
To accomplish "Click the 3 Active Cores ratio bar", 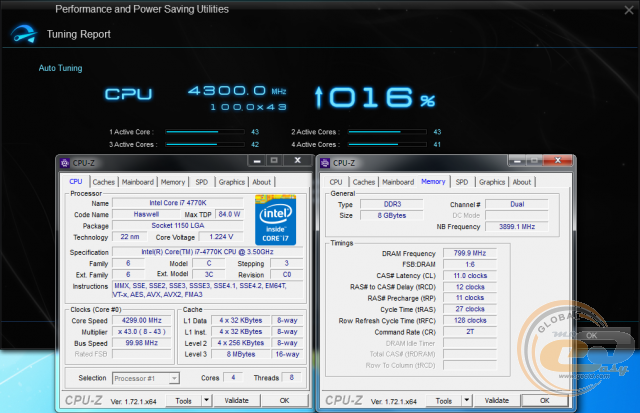I will pos(205,144).
